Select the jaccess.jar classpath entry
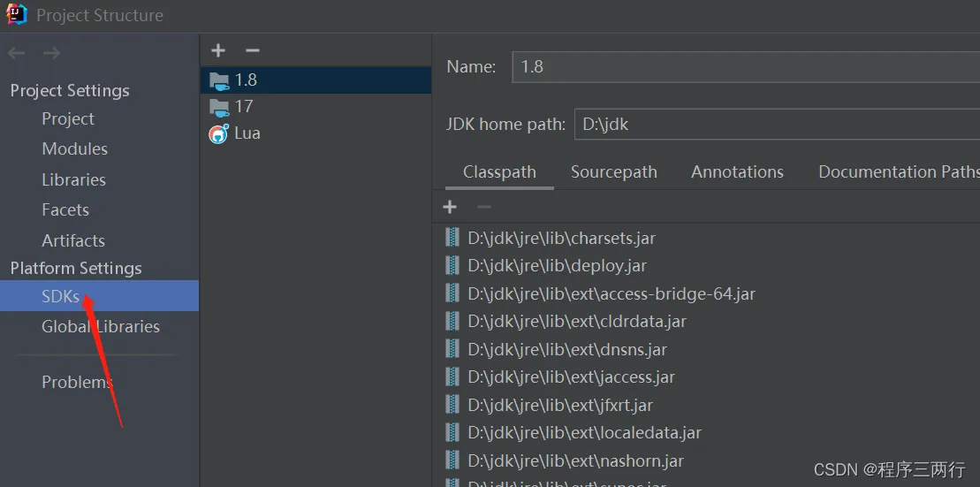The image size is (980, 487). [x=571, y=377]
